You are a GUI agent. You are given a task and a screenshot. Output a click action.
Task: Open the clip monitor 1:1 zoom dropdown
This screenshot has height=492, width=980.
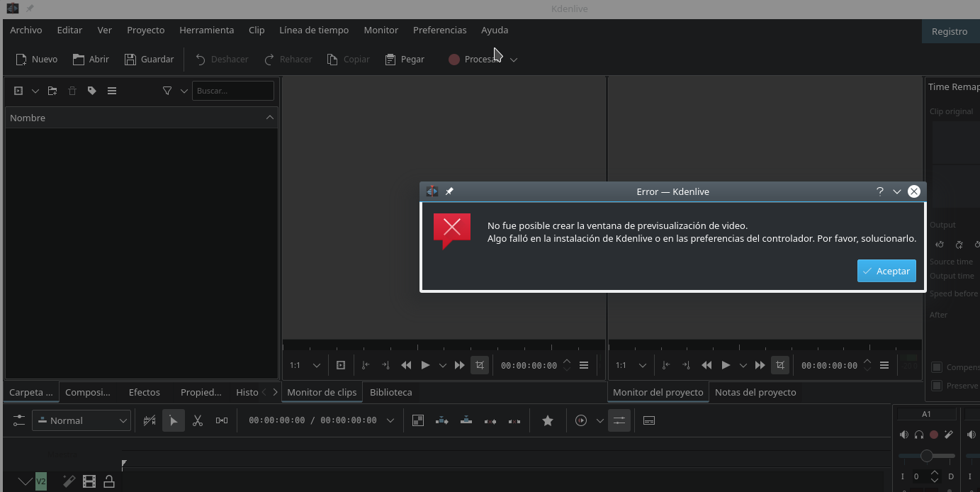317,365
